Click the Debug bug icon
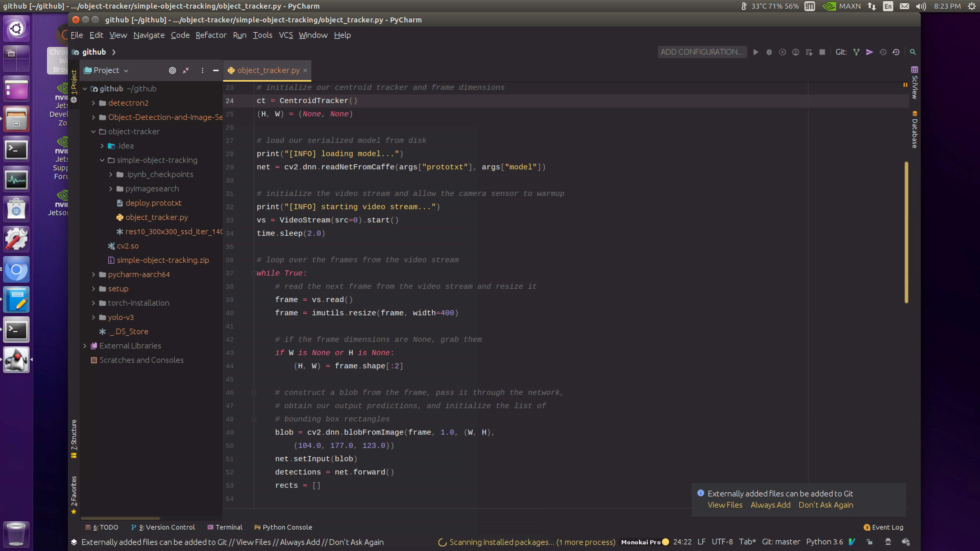 [769, 52]
